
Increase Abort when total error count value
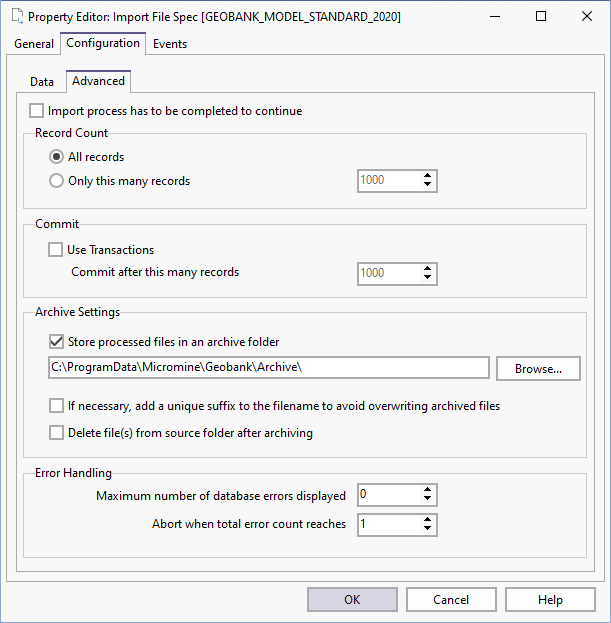(427, 520)
